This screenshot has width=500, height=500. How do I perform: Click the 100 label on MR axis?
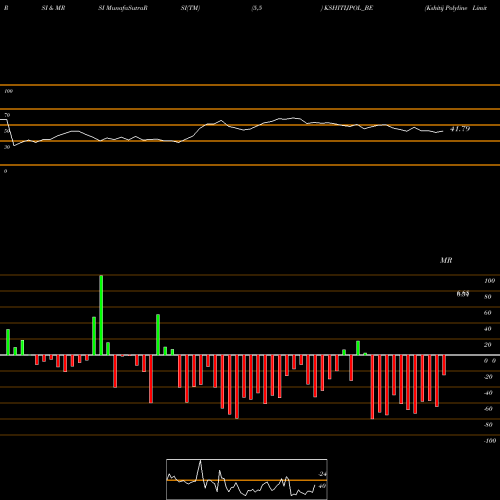(x=489, y=281)
